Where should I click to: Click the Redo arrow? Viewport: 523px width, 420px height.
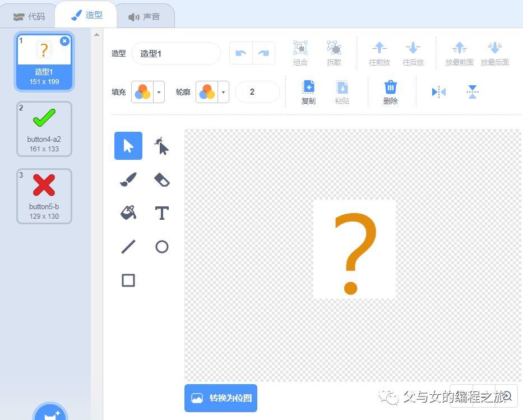[263, 53]
